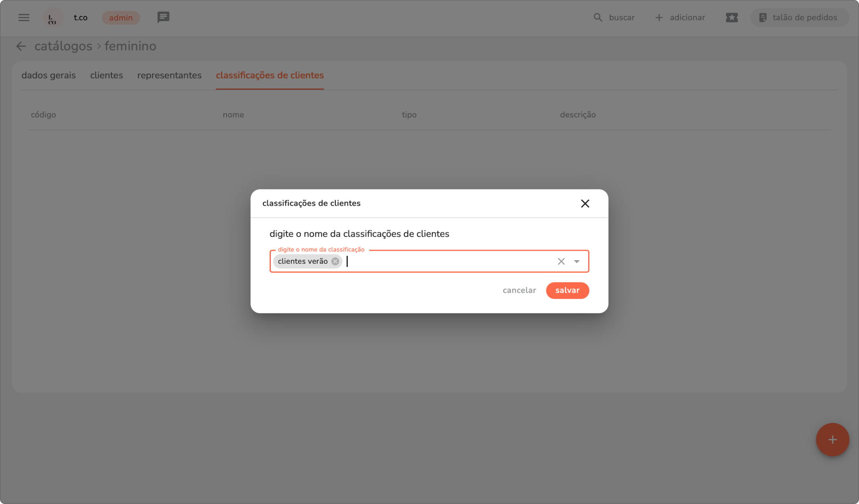Viewport: 859px width, 504px height.
Task: Clear all entries with X in field
Action: point(561,261)
